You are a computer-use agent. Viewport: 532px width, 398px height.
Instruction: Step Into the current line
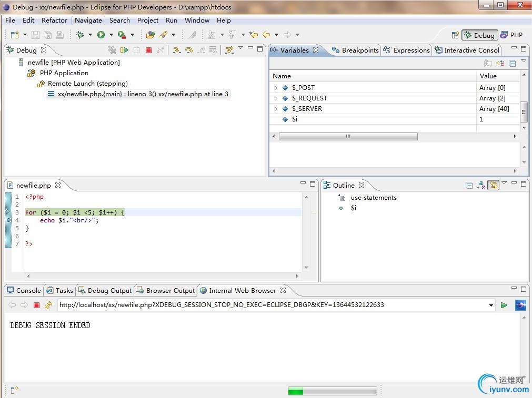coord(176,50)
